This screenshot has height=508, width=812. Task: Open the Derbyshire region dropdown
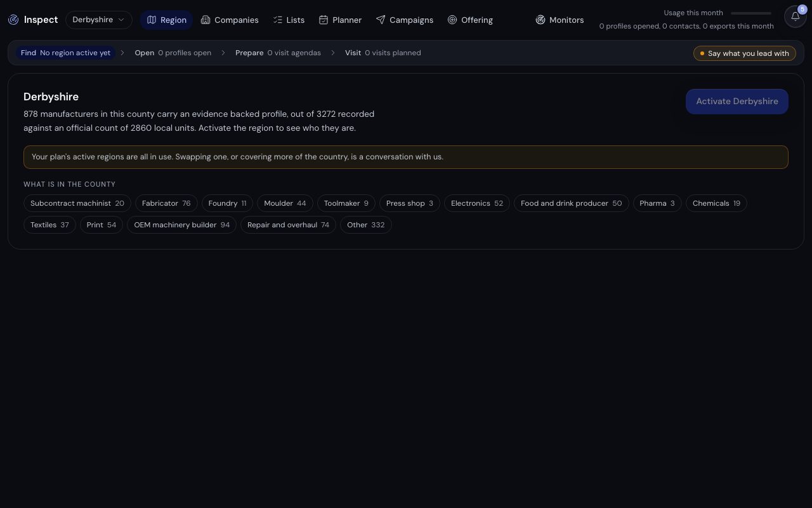click(x=99, y=20)
